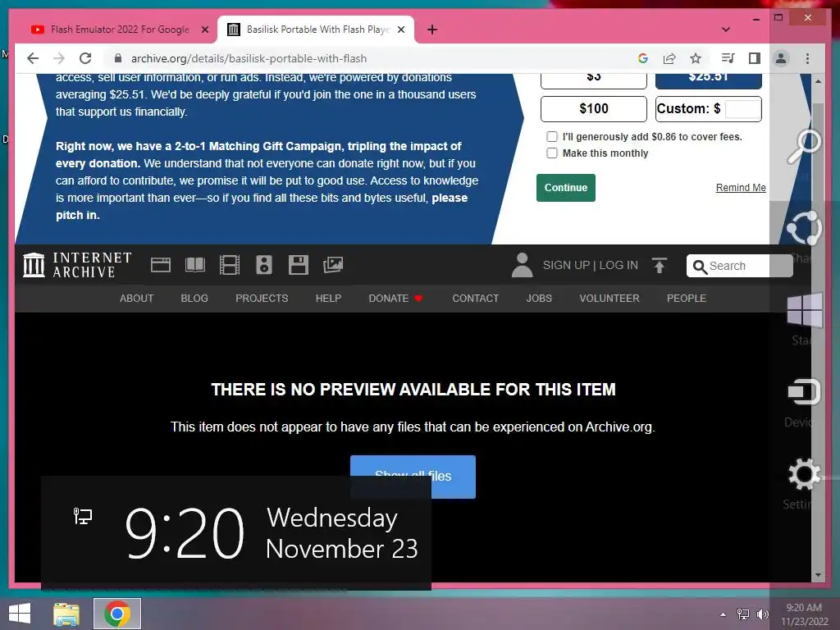The image size is (840, 630).
Task: Click the LOG IN link
Action: pyautogui.click(x=619, y=265)
